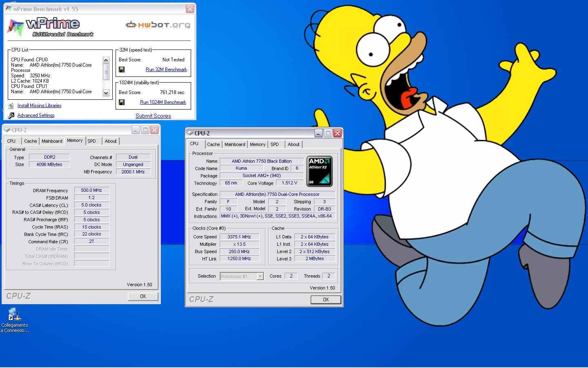Screen dimensions: 588x368
Task: Click the Name AMD Athlon 7750 Black Edition field
Action: (262, 161)
